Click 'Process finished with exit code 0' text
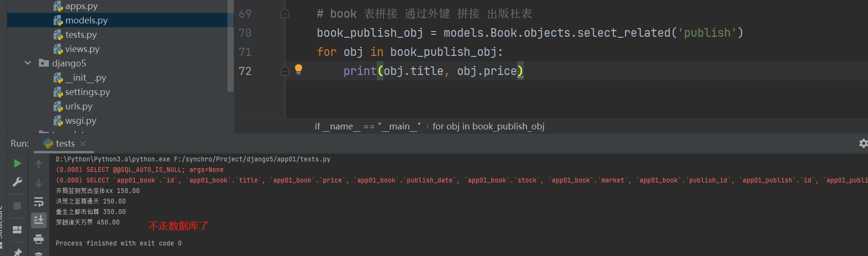The height and width of the screenshot is (256, 868). pyautogui.click(x=119, y=244)
